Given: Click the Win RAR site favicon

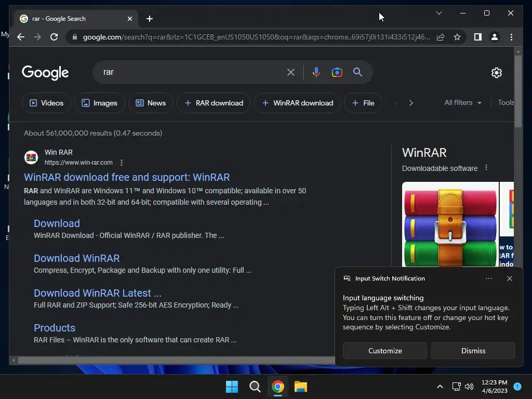Looking at the screenshot, I should pyautogui.click(x=31, y=157).
